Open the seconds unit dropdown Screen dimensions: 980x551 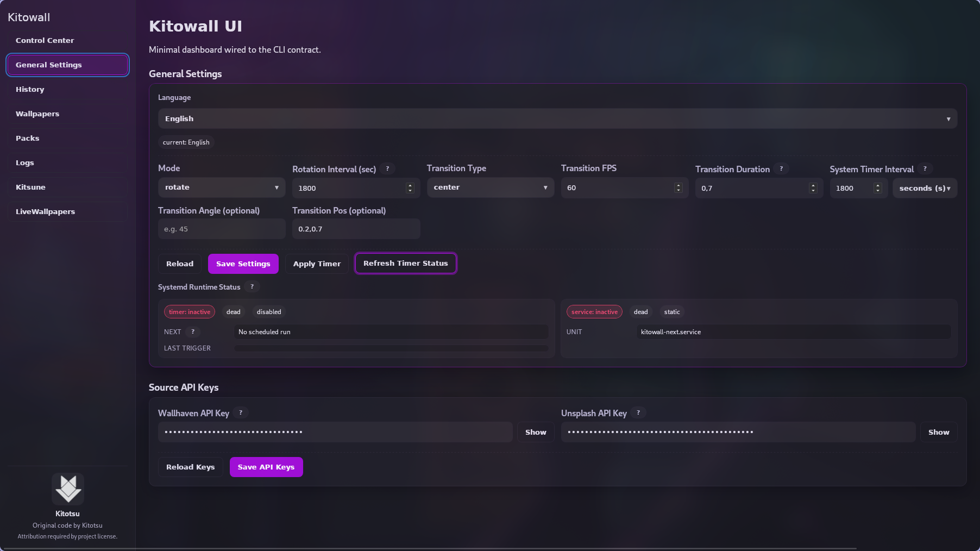[925, 188]
